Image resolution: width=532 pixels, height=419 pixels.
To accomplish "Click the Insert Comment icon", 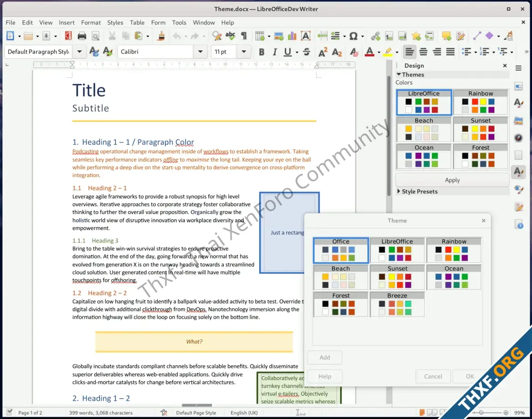I will (446, 36).
